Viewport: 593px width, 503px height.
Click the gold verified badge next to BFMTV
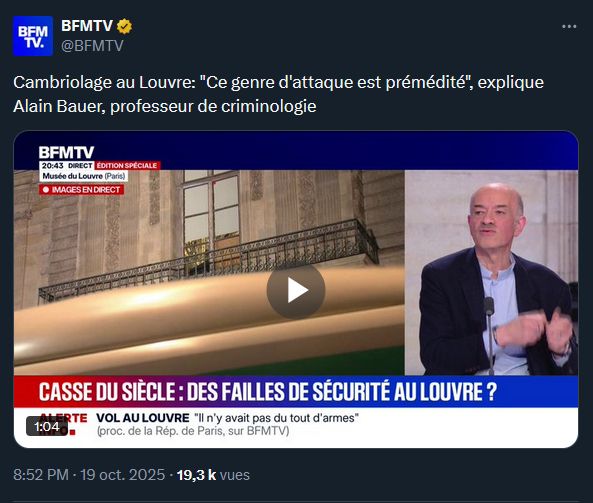coord(124,26)
